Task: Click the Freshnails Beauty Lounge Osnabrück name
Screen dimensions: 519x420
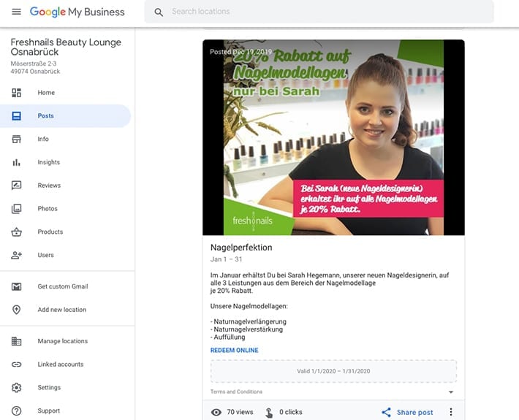Action: coord(66,47)
